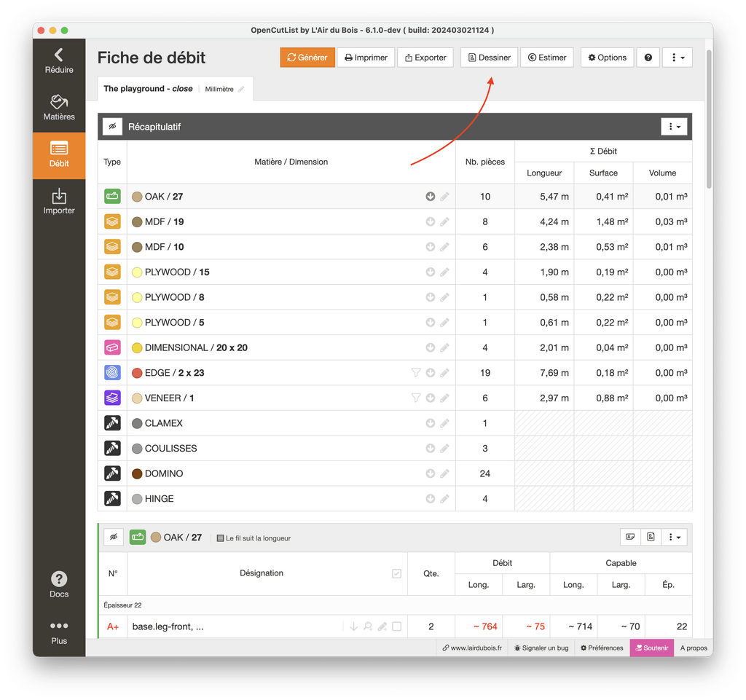Viewport: 746px width, 700px height.
Task: Open the Docs help in the sidebar
Action: click(x=59, y=584)
